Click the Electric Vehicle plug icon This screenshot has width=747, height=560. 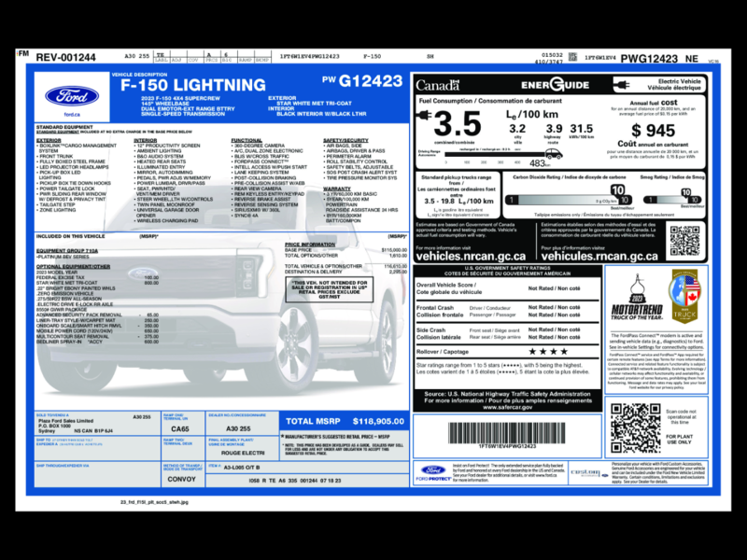pos(622,85)
